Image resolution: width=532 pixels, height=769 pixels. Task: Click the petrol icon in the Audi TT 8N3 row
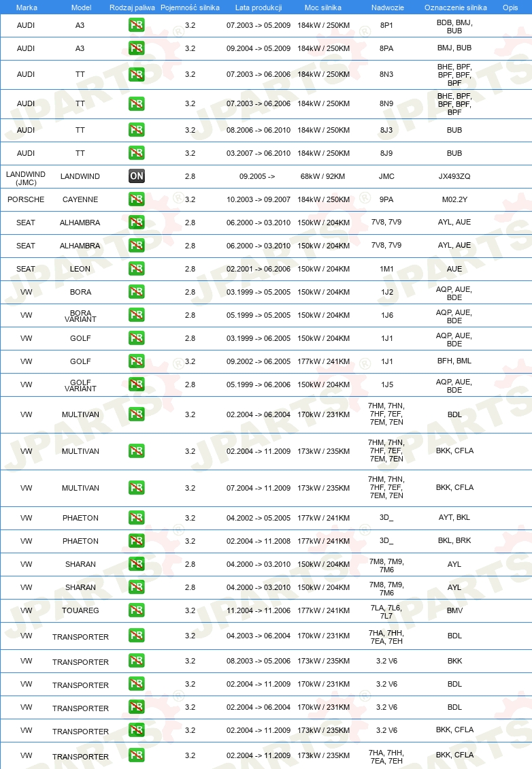pos(136,74)
